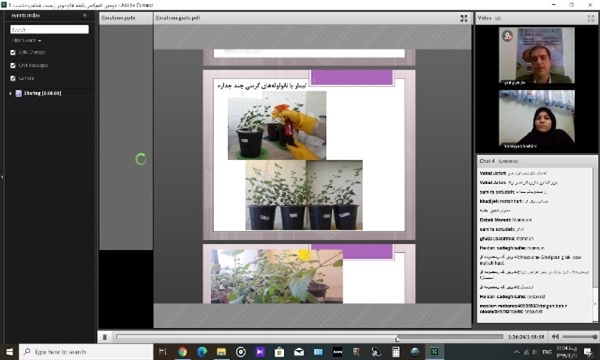The height and width of the screenshot is (360, 600).
Task: Expand the Sharing event entry
Action: [10, 93]
